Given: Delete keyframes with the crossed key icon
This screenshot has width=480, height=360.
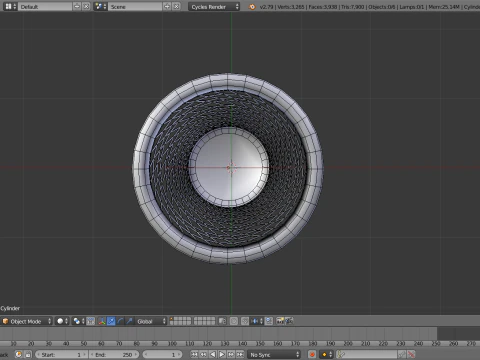Looking at the screenshot, I should [411, 354].
